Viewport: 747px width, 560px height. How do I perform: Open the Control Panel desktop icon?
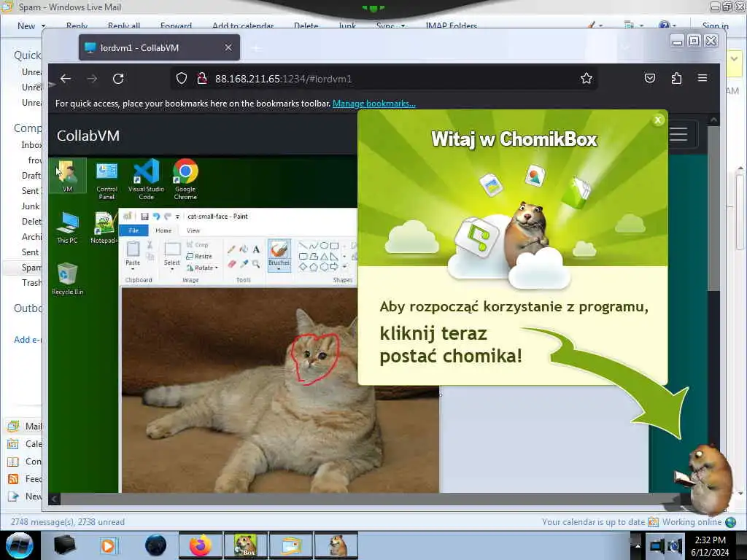coord(107,181)
